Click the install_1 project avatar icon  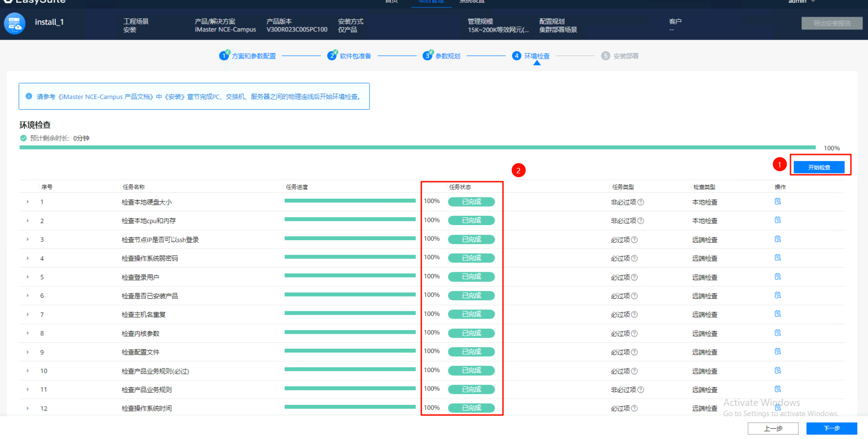click(x=14, y=24)
